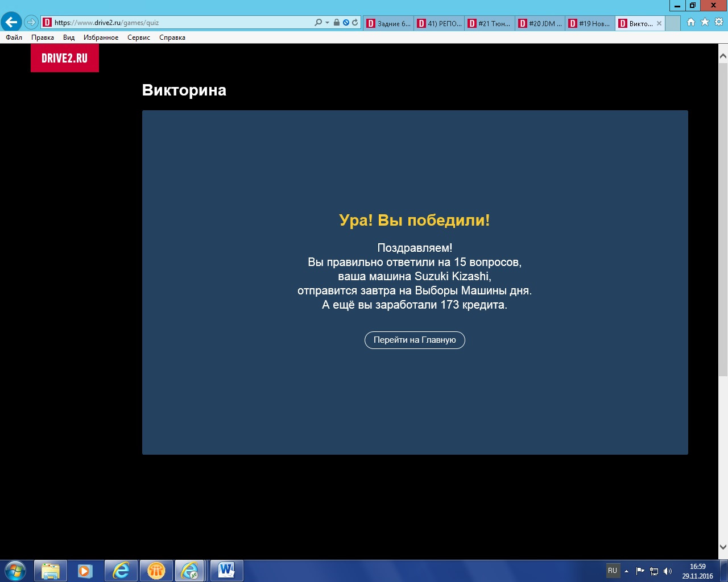Click the "Поздравляем!" text line

[415, 248]
